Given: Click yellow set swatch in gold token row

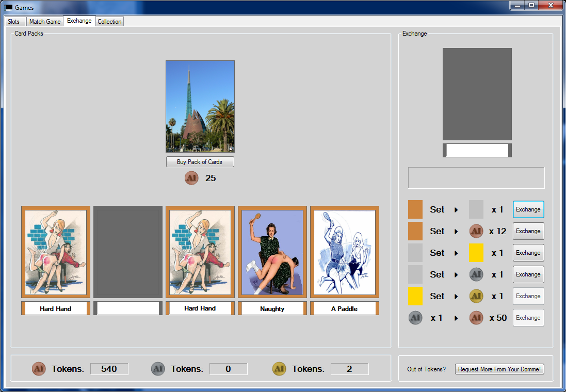Looking at the screenshot, I should (415, 296).
